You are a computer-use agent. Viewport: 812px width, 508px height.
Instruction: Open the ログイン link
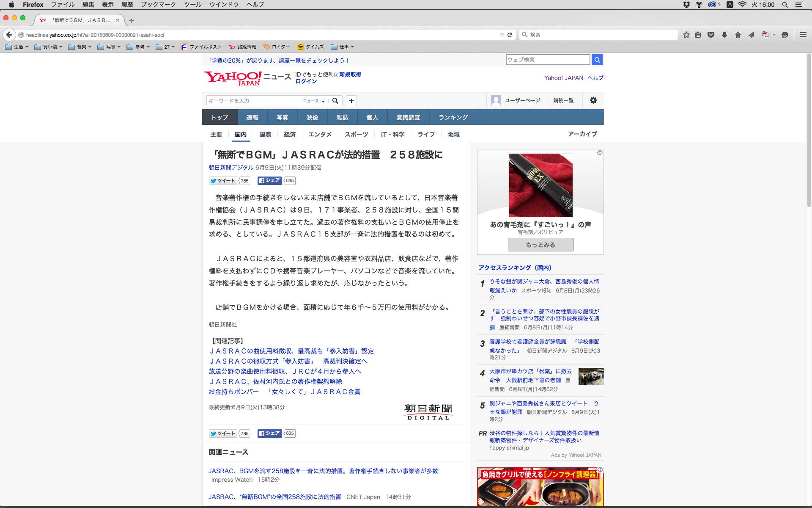[306, 81]
